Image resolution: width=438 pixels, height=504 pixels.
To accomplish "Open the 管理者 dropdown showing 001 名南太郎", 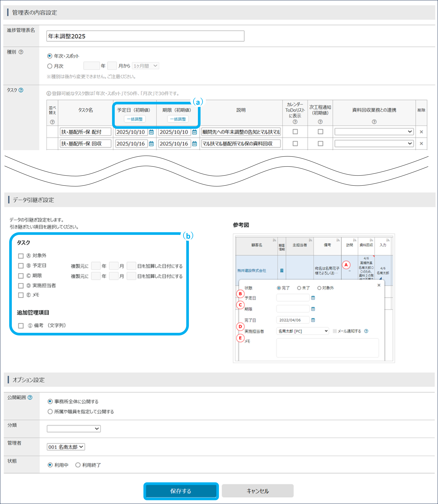I will pyautogui.click(x=66, y=447).
